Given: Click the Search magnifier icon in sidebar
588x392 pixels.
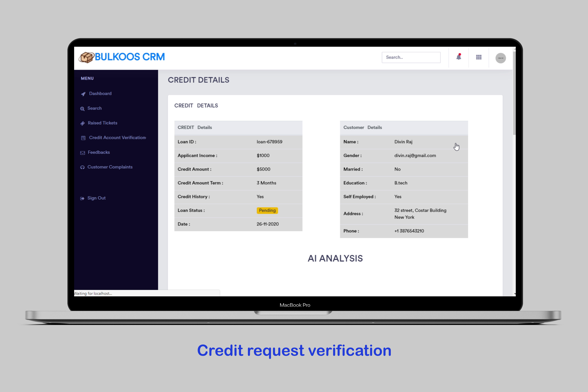Looking at the screenshot, I should tap(82, 109).
